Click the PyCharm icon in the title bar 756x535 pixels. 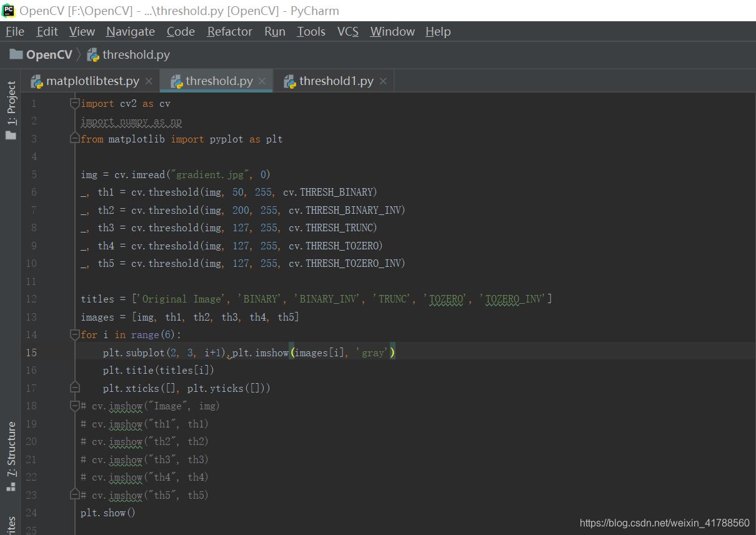[x=9, y=10]
